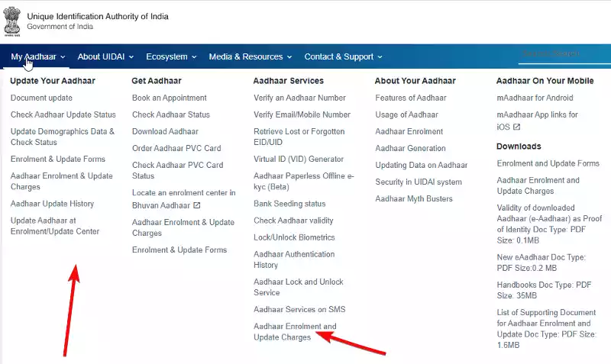
Task: Click external link icon next to iOS
Action: pyautogui.click(x=517, y=127)
